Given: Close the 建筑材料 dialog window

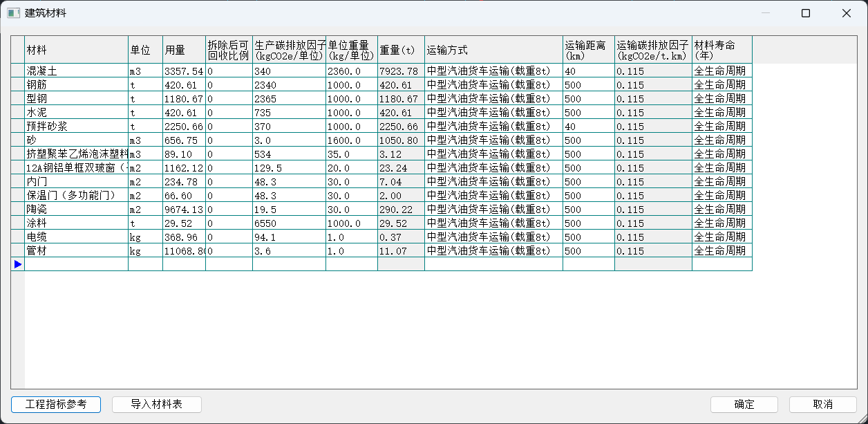Looking at the screenshot, I should (846, 13).
